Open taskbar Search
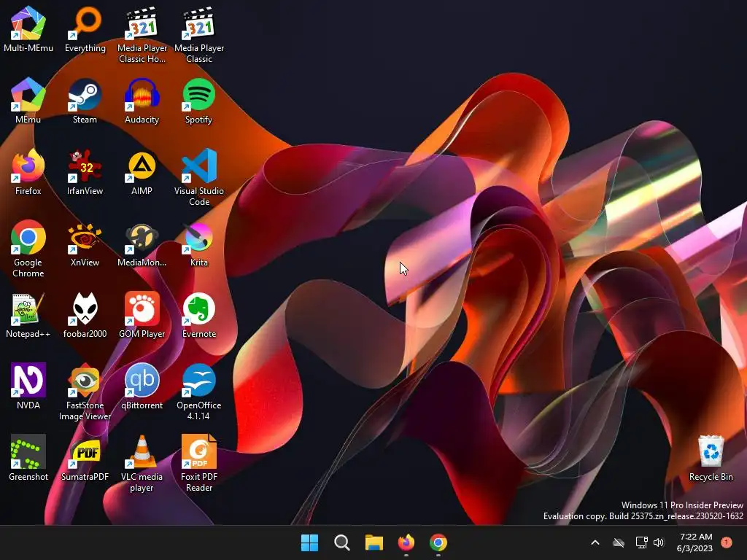The width and height of the screenshot is (747, 560). (x=342, y=542)
